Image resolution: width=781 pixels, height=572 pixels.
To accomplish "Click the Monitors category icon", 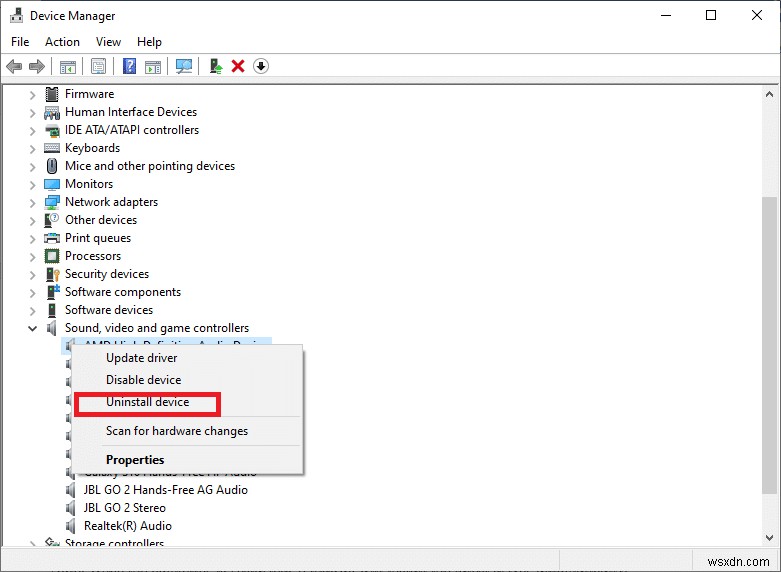I will coord(52,184).
